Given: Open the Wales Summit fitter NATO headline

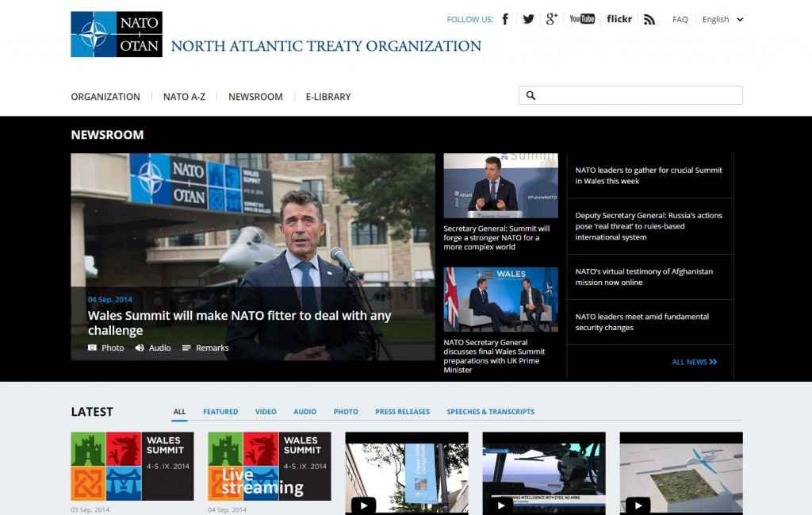Looking at the screenshot, I should [x=239, y=323].
